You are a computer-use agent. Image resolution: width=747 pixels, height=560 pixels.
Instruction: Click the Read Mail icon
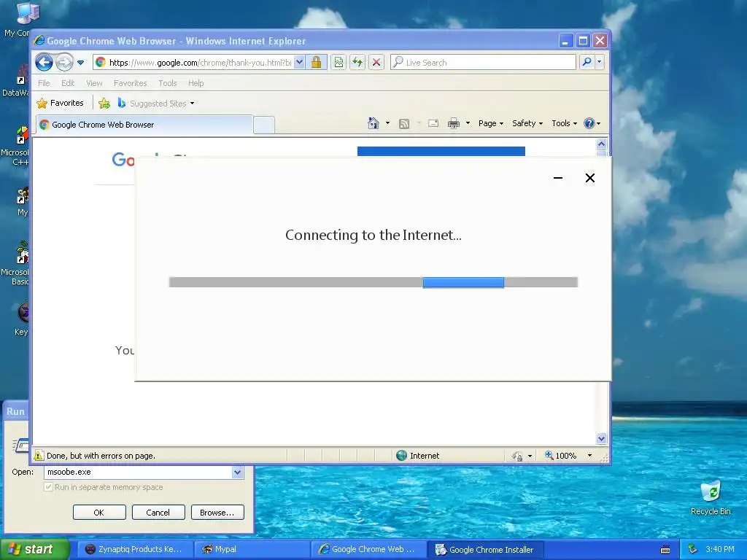point(433,123)
